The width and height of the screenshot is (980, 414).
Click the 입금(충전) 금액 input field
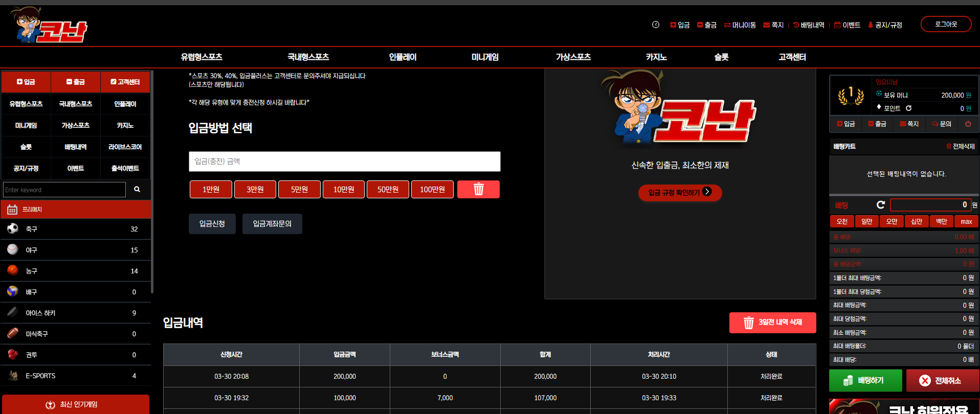(x=344, y=162)
